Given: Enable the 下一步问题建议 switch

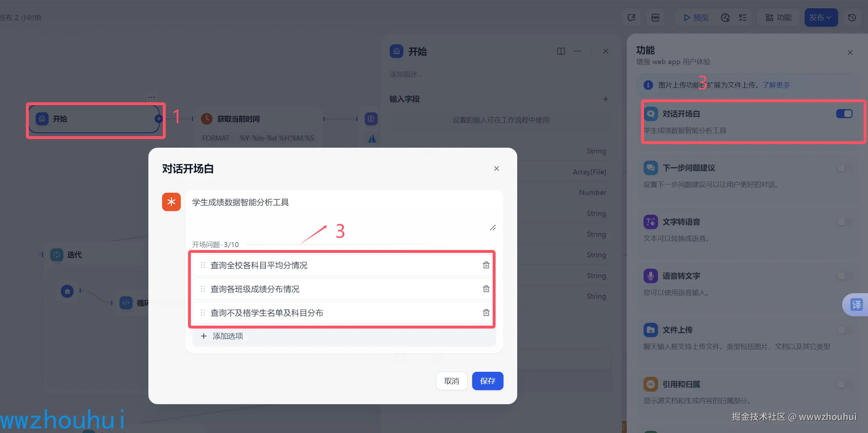Looking at the screenshot, I should pos(844,168).
